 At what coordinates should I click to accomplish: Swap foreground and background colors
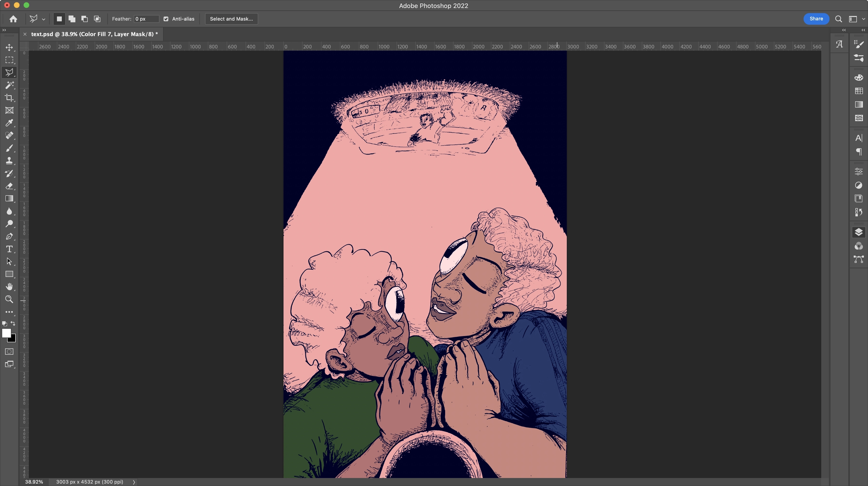13,324
